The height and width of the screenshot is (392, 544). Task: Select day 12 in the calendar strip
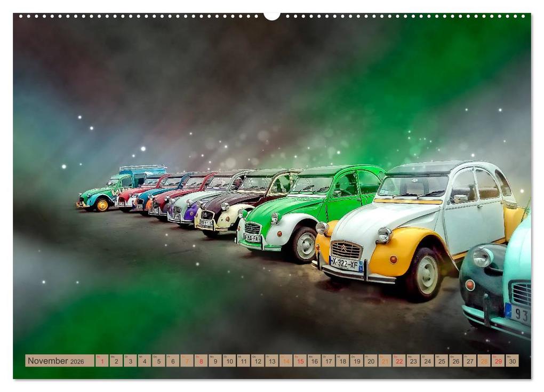point(258,361)
